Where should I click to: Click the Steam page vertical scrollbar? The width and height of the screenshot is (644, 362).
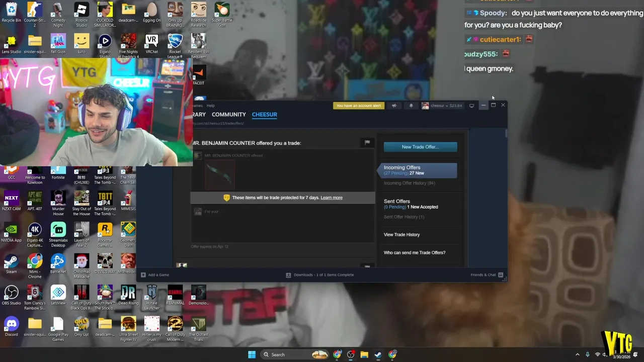point(506,133)
